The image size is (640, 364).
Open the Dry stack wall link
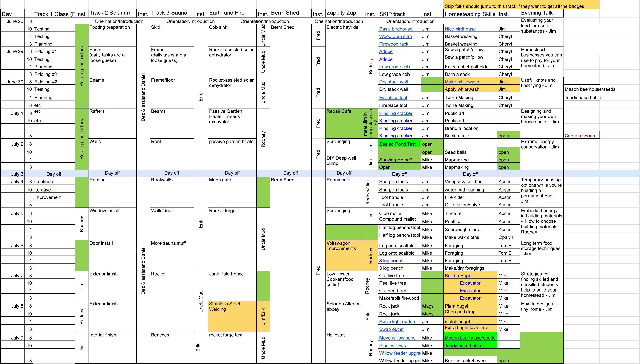coord(393,82)
